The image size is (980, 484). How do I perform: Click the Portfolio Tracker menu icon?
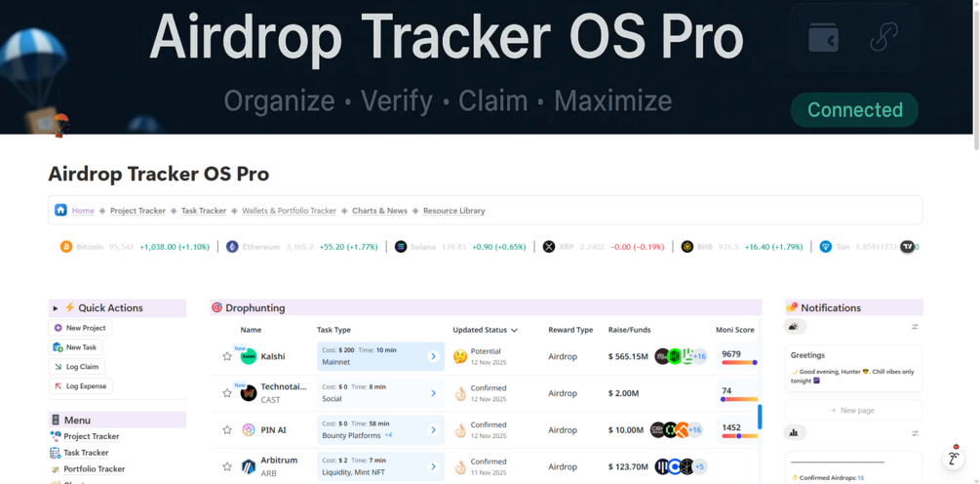56,468
